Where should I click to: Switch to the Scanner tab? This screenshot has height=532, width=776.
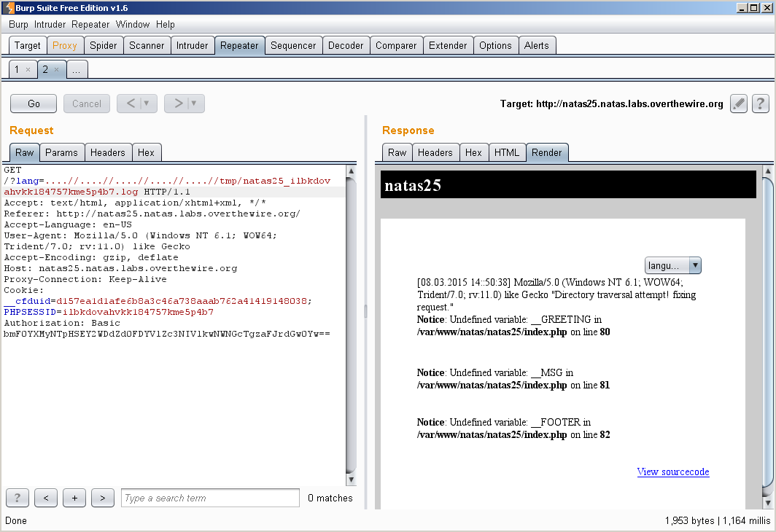pos(147,45)
